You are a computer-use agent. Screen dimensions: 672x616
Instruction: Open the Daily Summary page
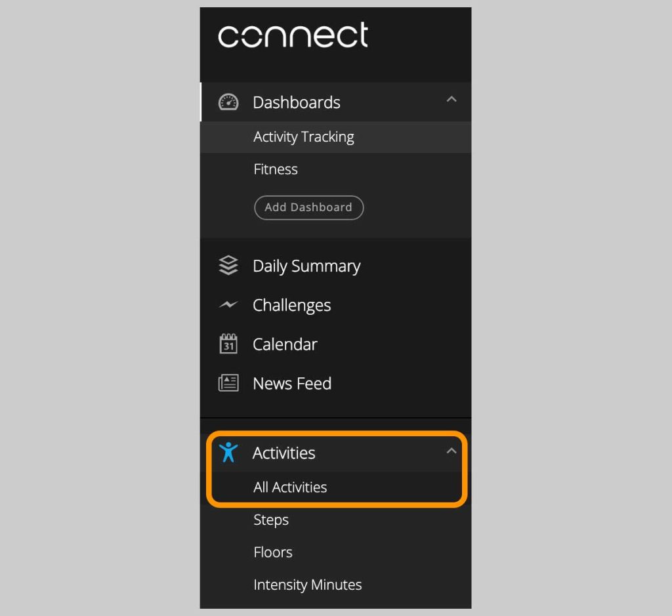(x=306, y=266)
